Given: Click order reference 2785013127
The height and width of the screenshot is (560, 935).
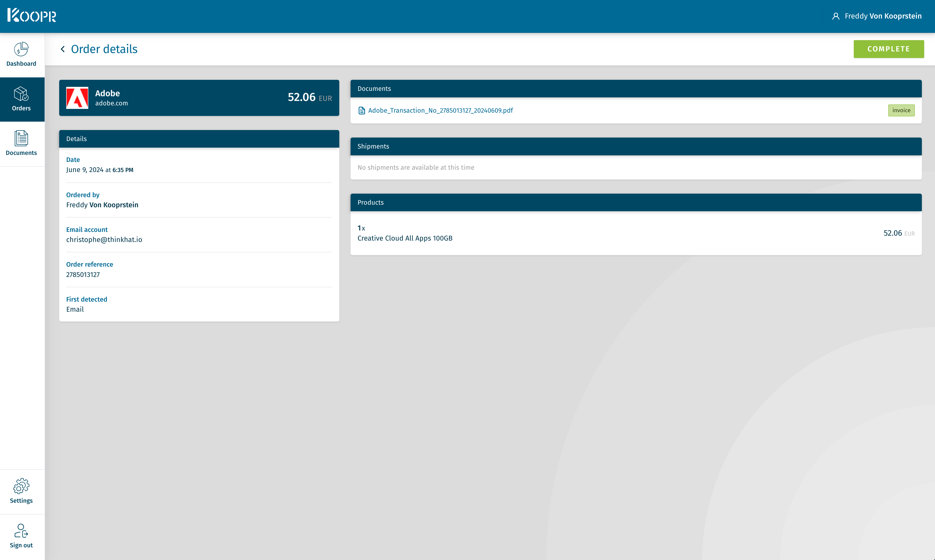Looking at the screenshot, I should click(83, 275).
